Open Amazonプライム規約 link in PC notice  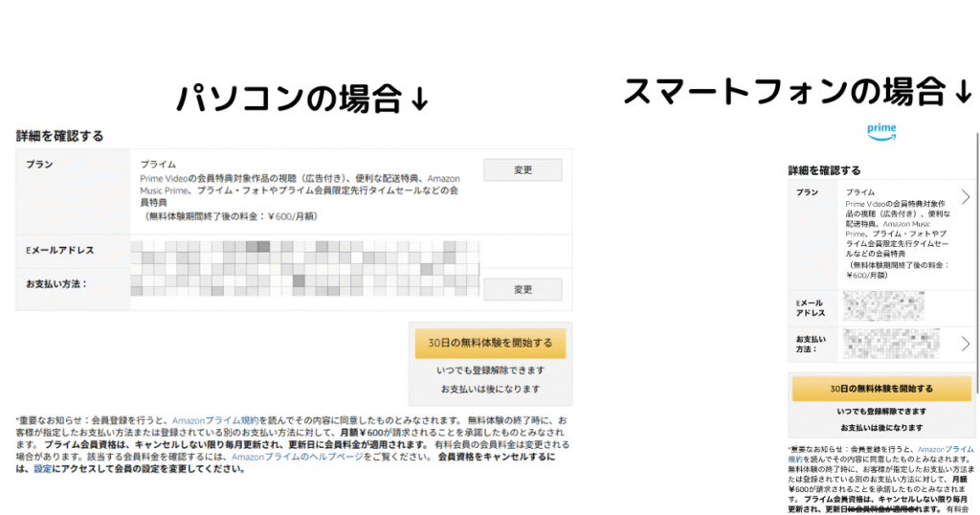pos(215,420)
